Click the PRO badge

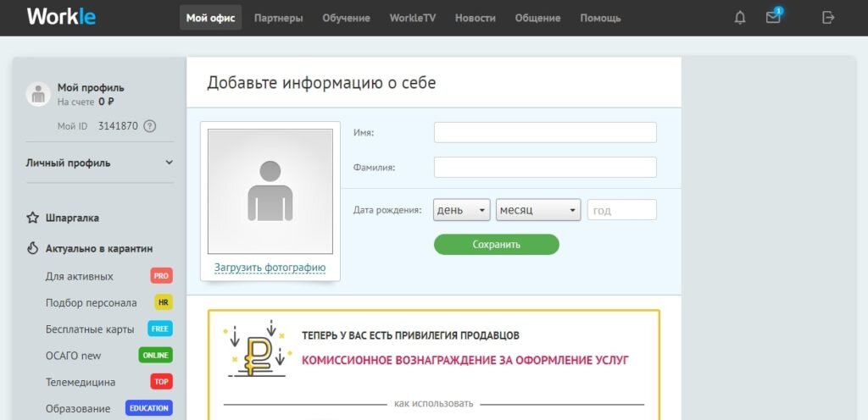coord(161,276)
